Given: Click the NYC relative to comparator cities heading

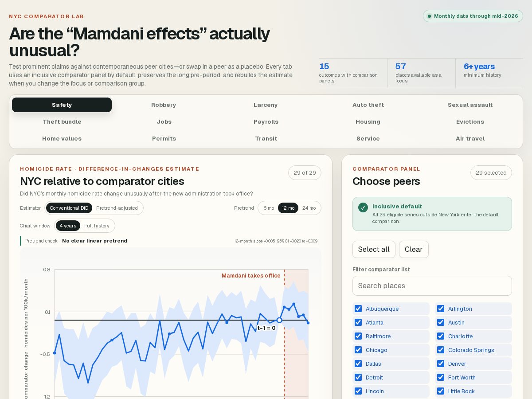Looking at the screenshot, I should 102,181.
